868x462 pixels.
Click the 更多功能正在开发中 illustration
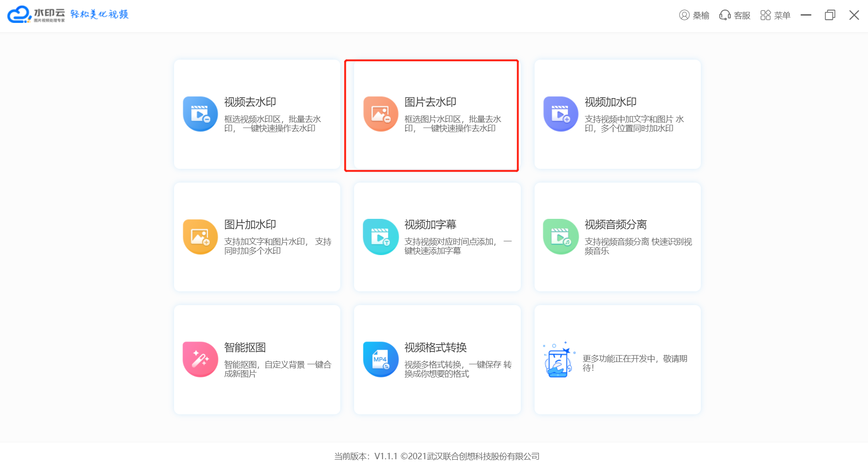(x=558, y=360)
